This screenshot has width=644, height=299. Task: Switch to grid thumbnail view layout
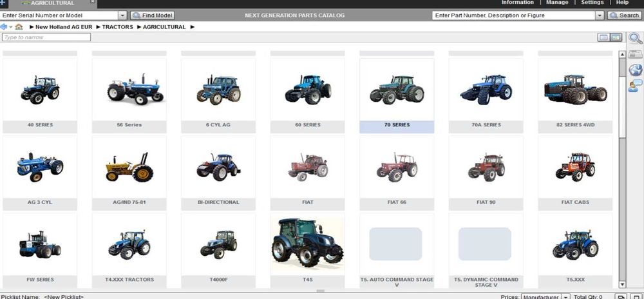pyautogui.click(x=616, y=37)
